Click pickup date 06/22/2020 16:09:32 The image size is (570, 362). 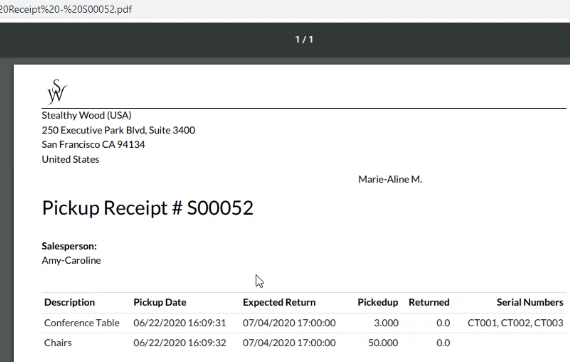[x=180, y=343]
